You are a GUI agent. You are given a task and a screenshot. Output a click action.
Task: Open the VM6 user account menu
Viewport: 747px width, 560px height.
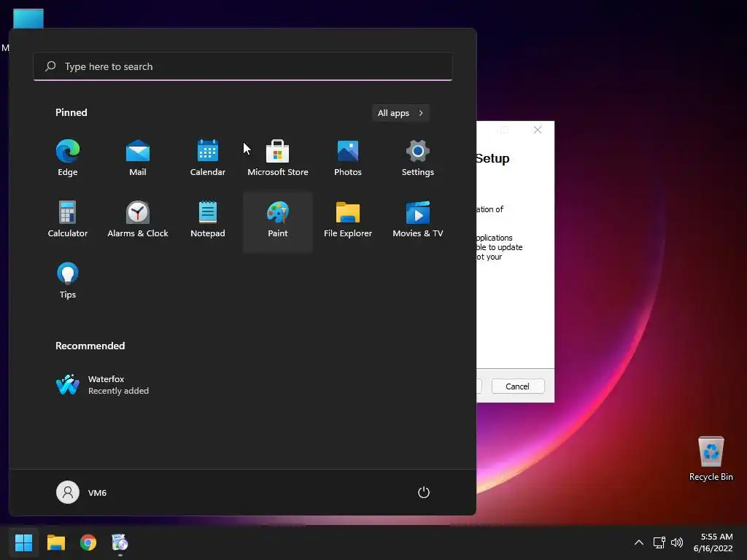(x=82, y=492)
